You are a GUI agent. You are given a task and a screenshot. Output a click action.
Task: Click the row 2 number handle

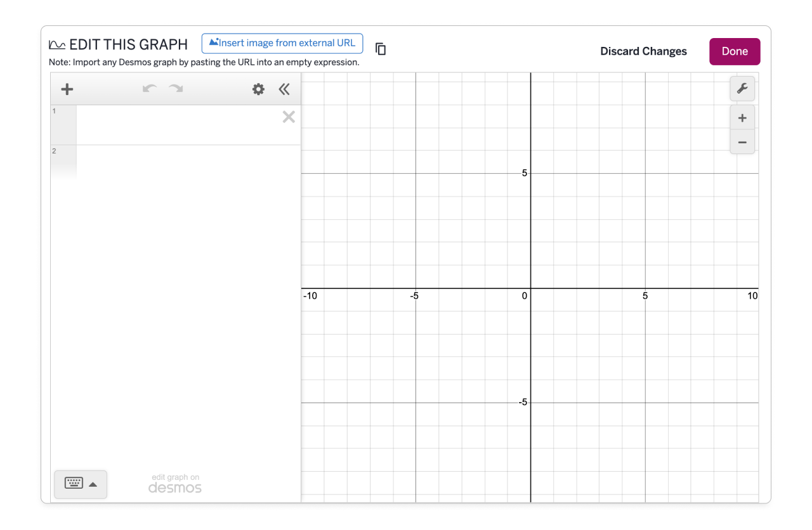click(x=63, y=162)
